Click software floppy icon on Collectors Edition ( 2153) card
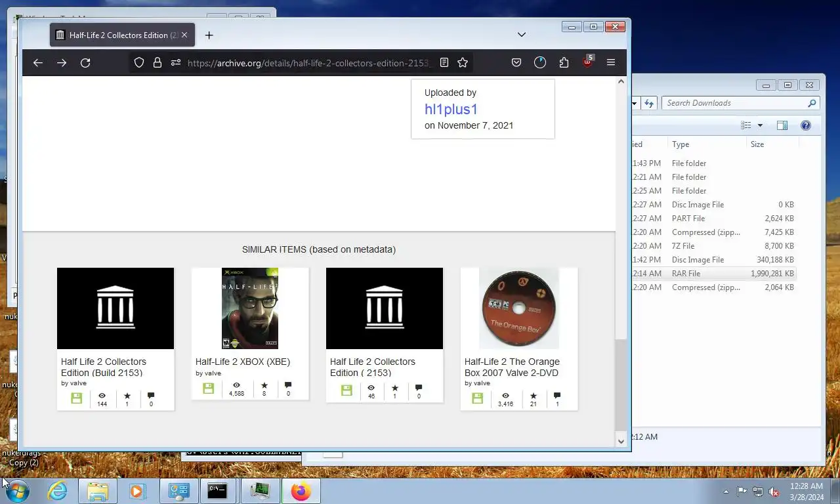The image size is (840, 504). 346,390
